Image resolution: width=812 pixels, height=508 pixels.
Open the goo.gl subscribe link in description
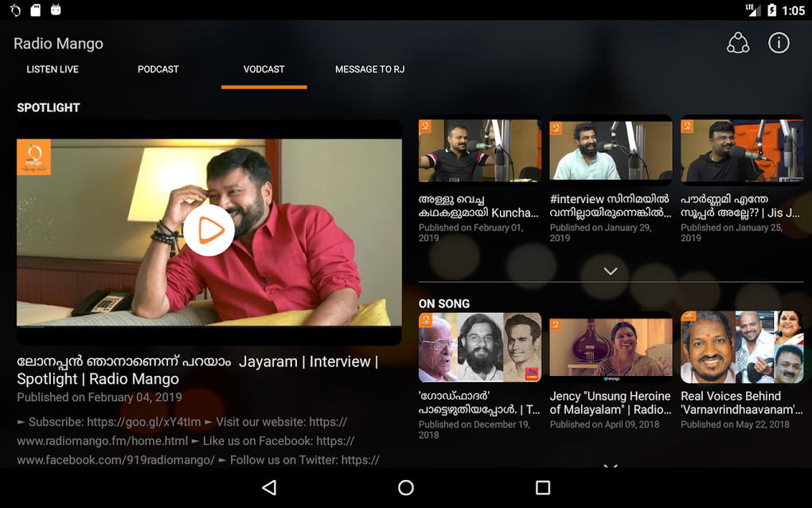click(x=143, y=422)
